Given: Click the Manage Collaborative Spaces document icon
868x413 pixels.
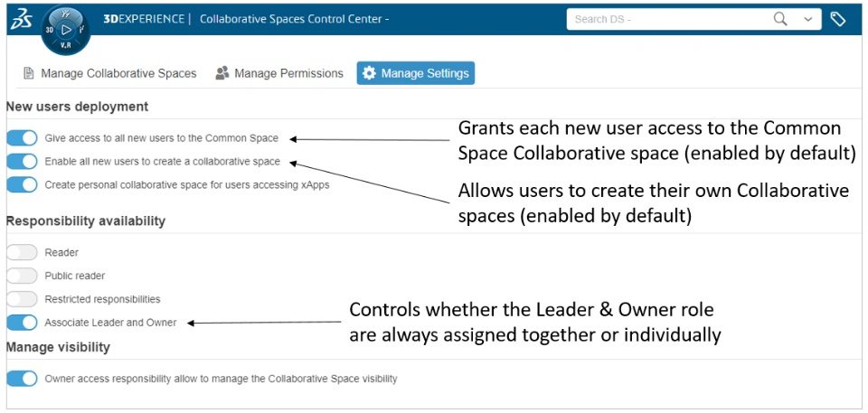Looking at the screenshot, I should (x=28, y=73).
